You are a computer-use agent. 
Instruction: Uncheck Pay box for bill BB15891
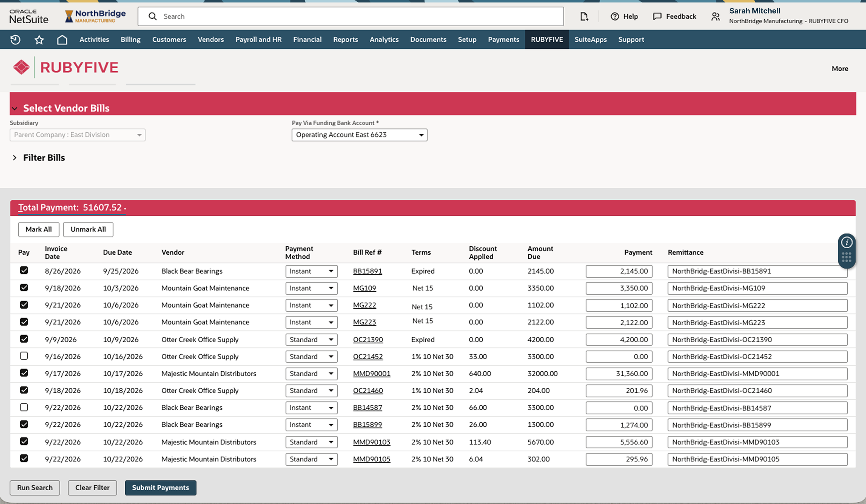pos(24,270)
